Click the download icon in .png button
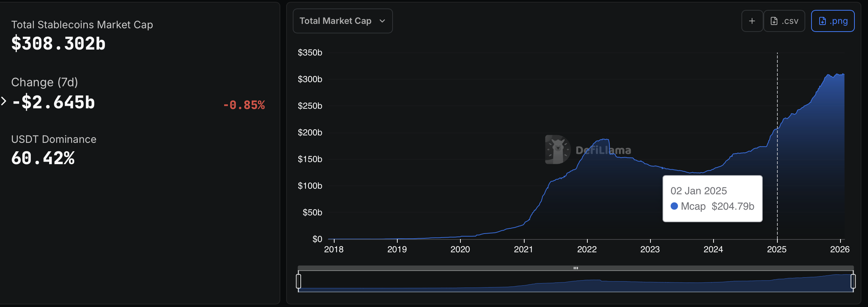The width and height of the screenshot is (868, 307). [x=823, y=21]
